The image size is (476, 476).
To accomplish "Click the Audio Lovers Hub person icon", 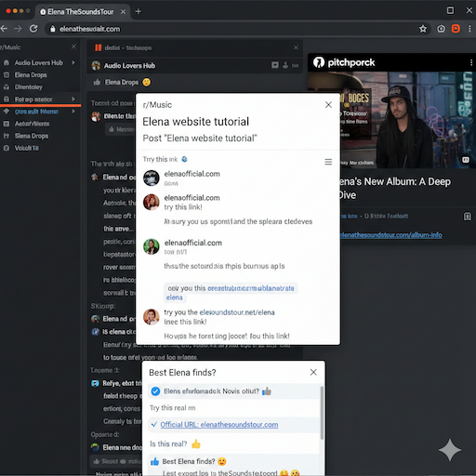I will point(285,65).
